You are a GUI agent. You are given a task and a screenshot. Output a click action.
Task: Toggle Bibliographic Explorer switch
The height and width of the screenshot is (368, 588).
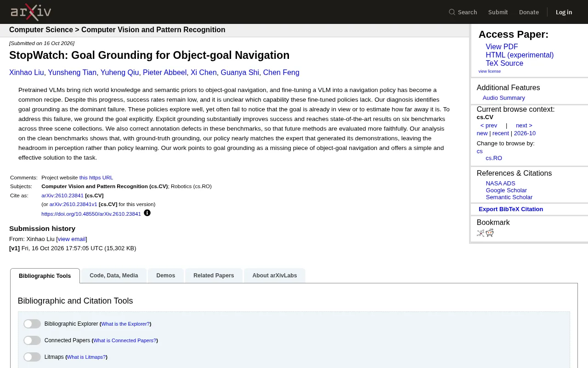pos(32,324)
